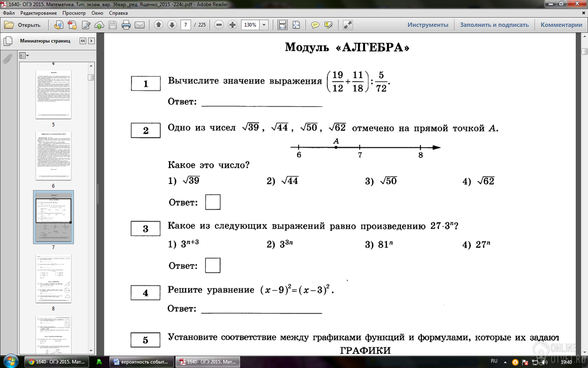Image resolution: width=588 pixels, height=368 pixels.
Task: Go to previous page arrow icon
Action: pyautogui.click(x=158, y=25)
